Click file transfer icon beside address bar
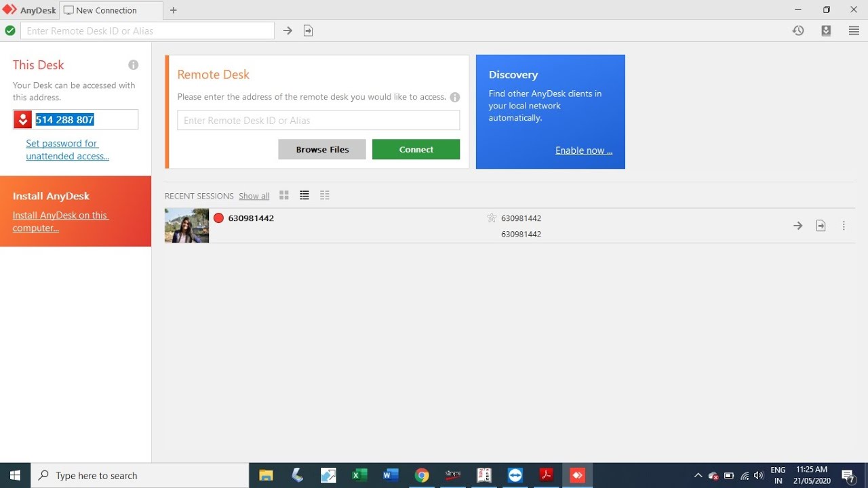The height and width of the screenshot is (488, 868). pos(308,30)
